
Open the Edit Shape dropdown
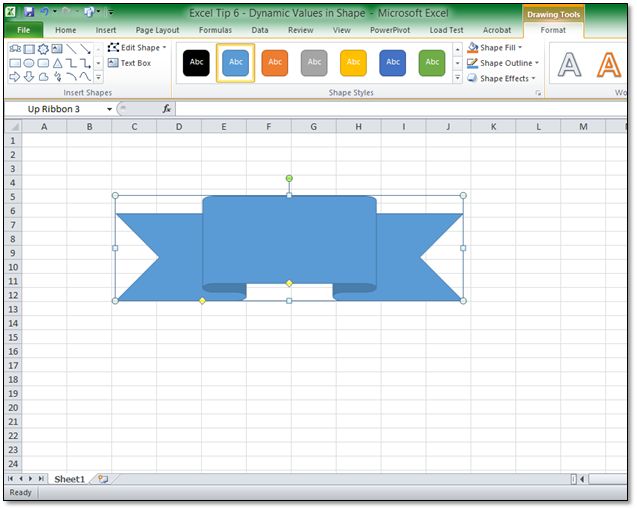tap(137, 48)
